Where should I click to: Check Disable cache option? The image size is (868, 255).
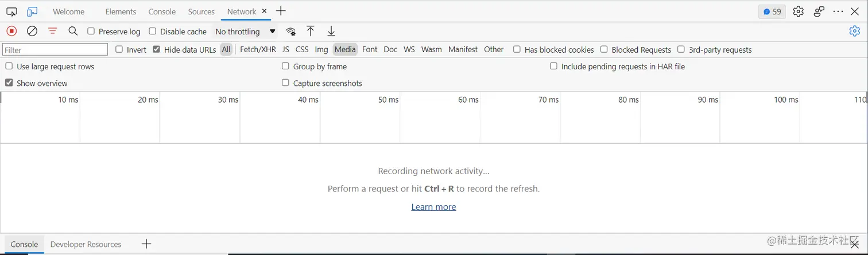tap(153, 32)
